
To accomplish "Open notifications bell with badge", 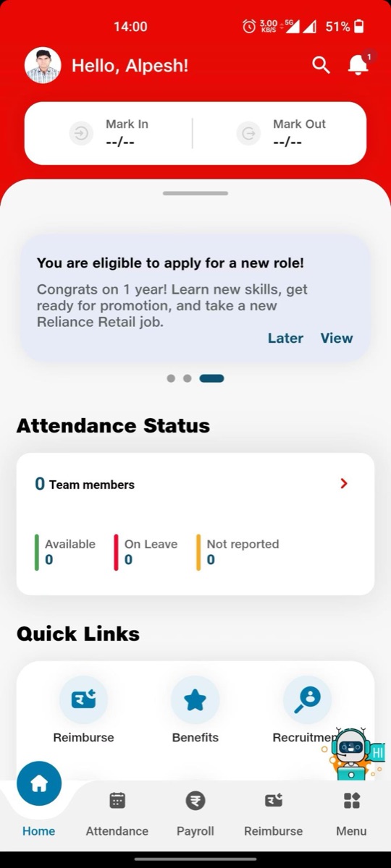I will pyautogui.click(x=359, y=64).
